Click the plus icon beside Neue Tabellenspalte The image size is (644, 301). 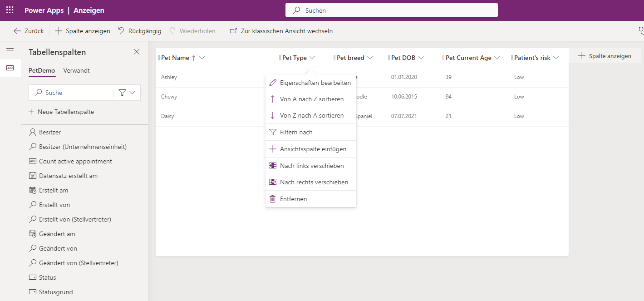31,112
